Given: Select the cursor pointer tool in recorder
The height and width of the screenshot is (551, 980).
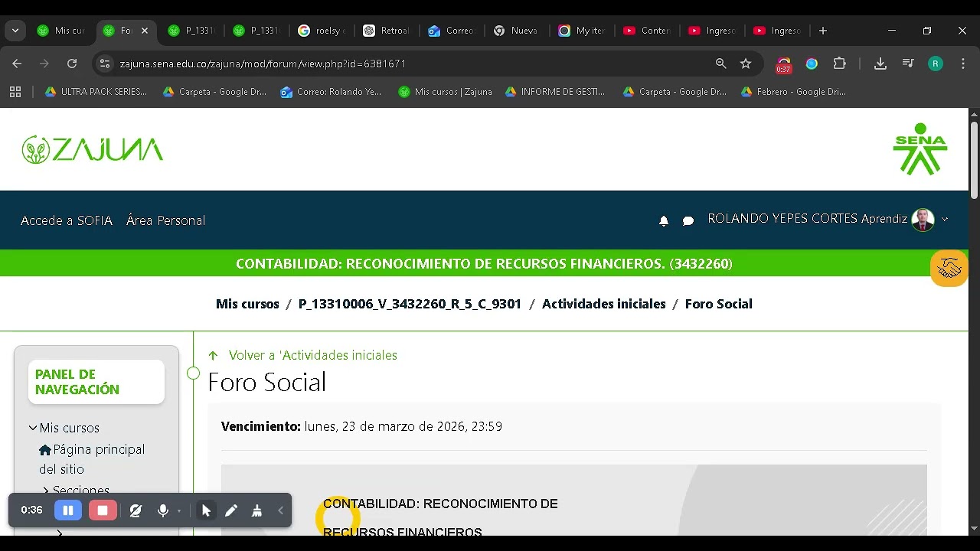Looking at the screenshot, I should click(206, 510).
